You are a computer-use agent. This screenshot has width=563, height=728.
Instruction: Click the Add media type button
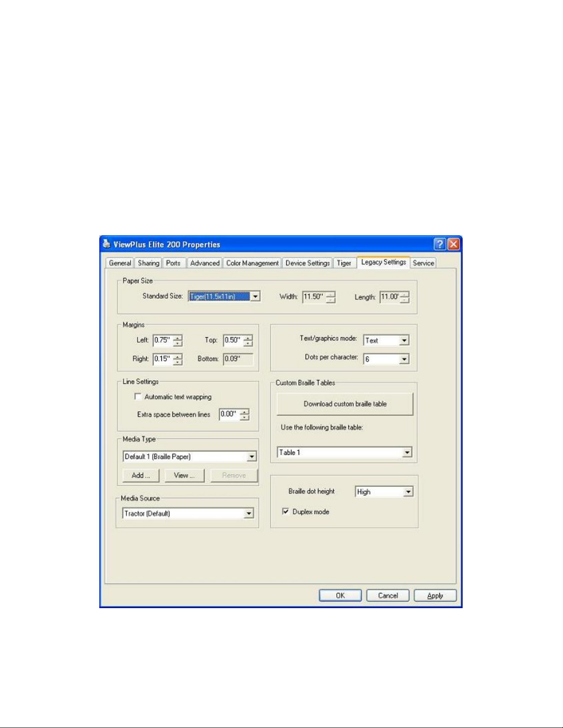point(141,475)
